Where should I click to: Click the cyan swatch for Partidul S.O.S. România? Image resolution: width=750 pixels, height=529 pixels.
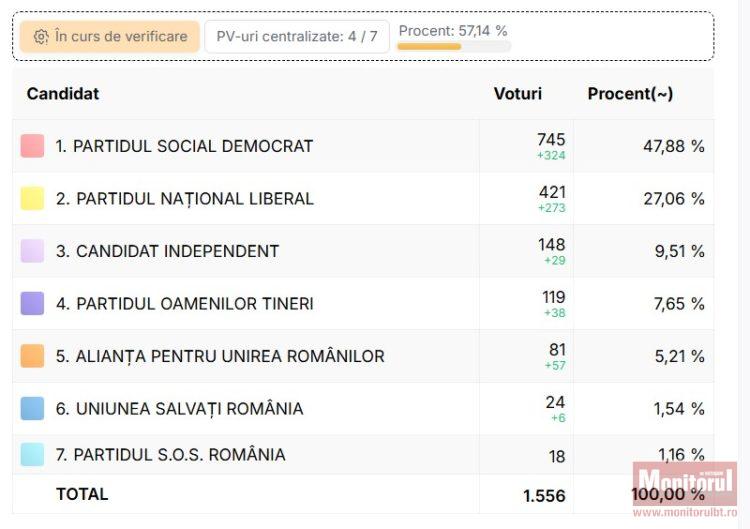click(32, 455)
